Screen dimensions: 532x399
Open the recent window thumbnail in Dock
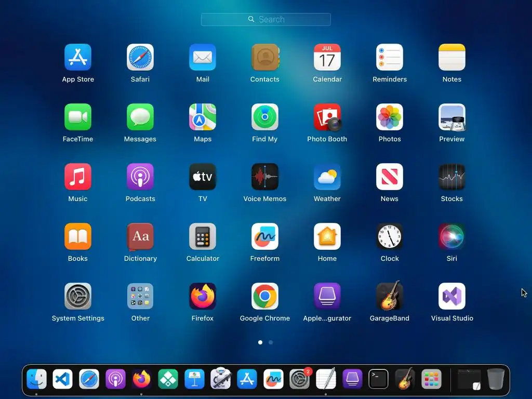(470, 379)
